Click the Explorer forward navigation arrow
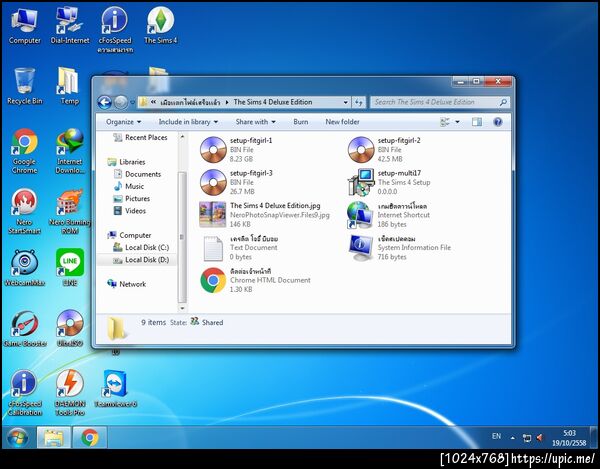Screen dimensions: 600x469 121,102
